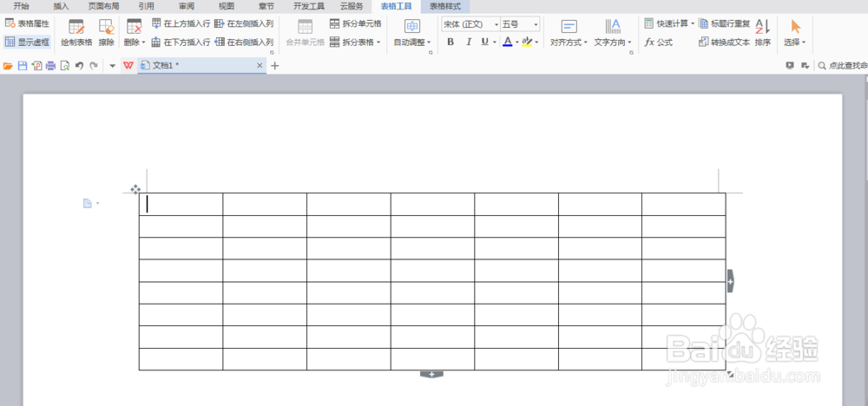Add a column with the right-side plus
868x406 pixels.
[730, 281]
